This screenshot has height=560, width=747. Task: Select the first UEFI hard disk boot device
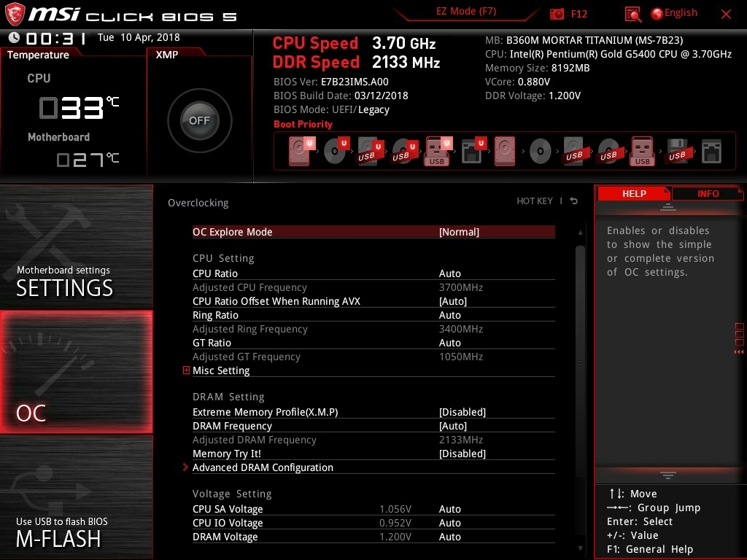[301, 151]
